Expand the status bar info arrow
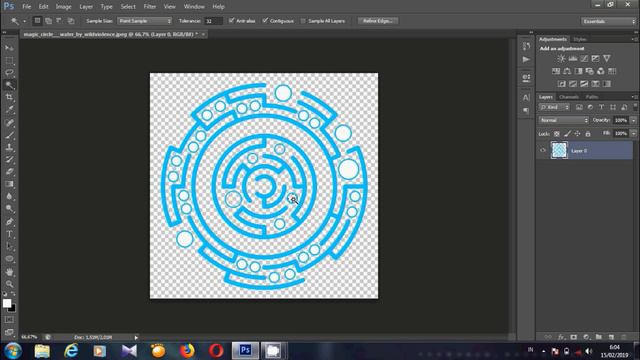640x360 pixels. [x=136, y=338]
